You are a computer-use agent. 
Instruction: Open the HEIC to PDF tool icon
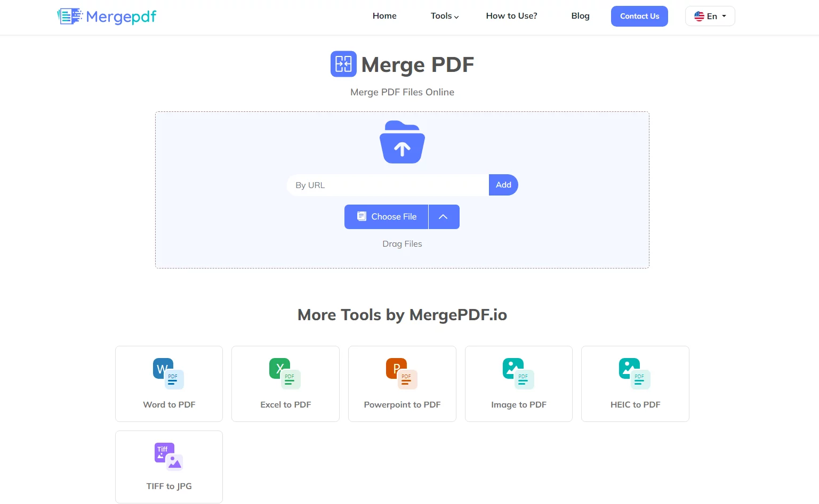pyautogui.click(x=635, y=374)
